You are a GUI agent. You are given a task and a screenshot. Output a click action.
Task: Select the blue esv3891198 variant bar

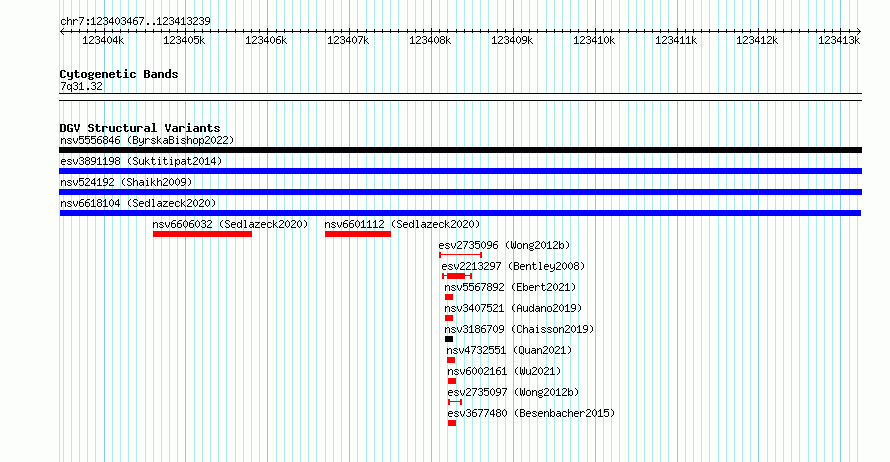(460, 171)
